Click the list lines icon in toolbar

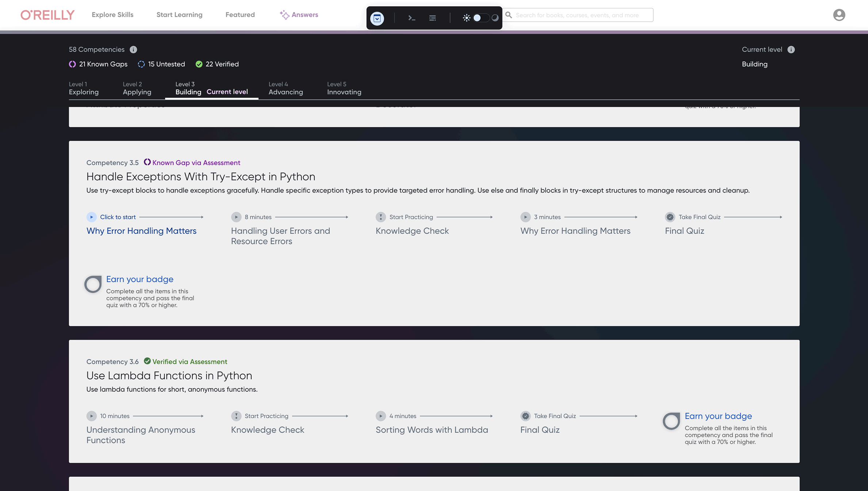[433, 18]
